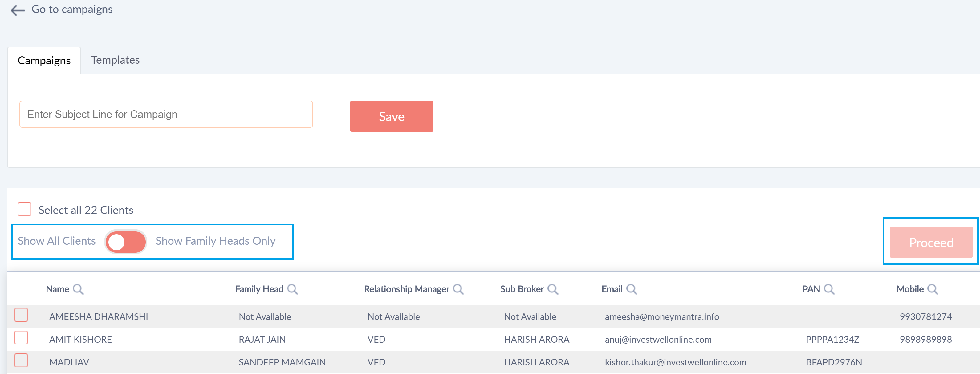Image resolution: width=980 pixels, height=374 pixels.
Task: Search by Relationship Manager magnifier icon
Action: tap(458, 289)
